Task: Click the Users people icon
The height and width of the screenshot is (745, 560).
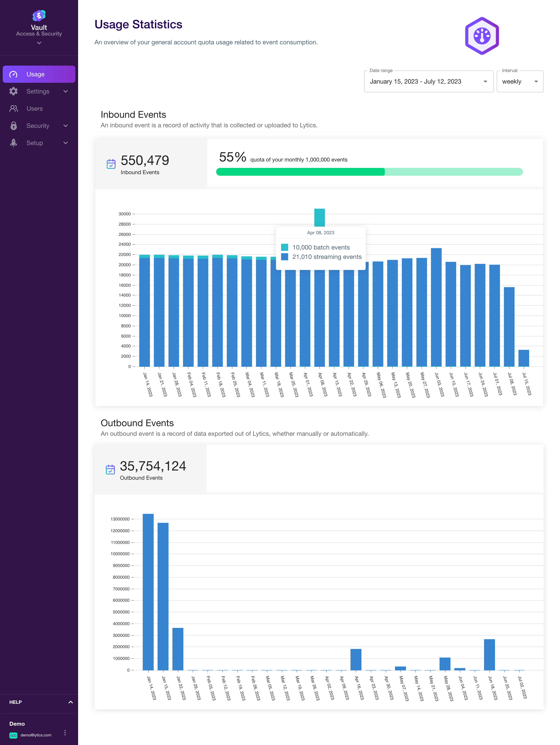Action: point(13,108)
